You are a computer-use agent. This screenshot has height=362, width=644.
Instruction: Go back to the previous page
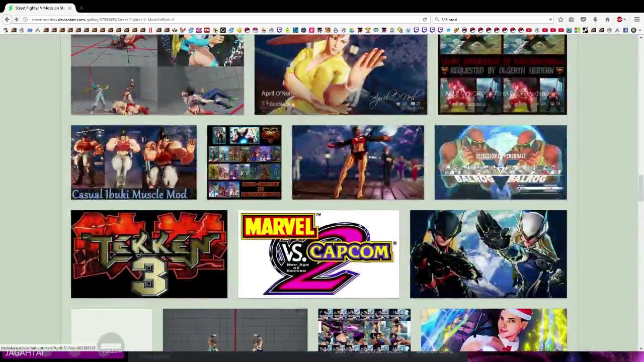coord(7,20)
